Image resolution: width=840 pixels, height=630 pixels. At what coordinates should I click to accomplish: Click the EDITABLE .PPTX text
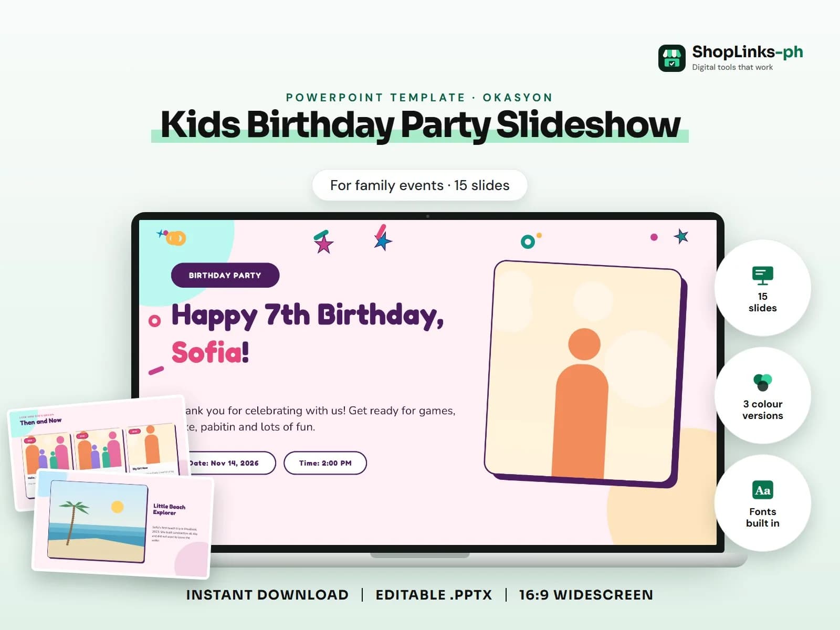434,595
